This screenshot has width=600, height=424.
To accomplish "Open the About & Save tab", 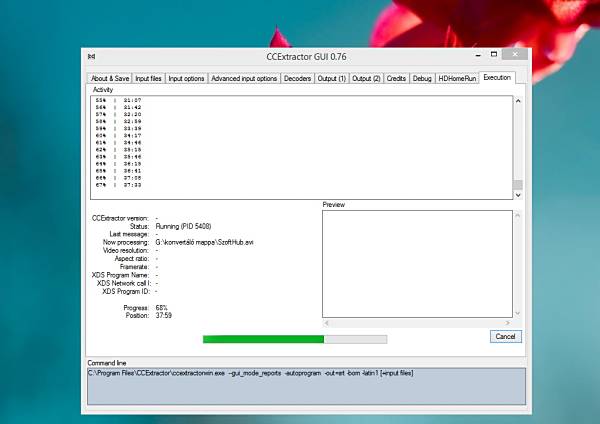I will (x=109, y=78).
